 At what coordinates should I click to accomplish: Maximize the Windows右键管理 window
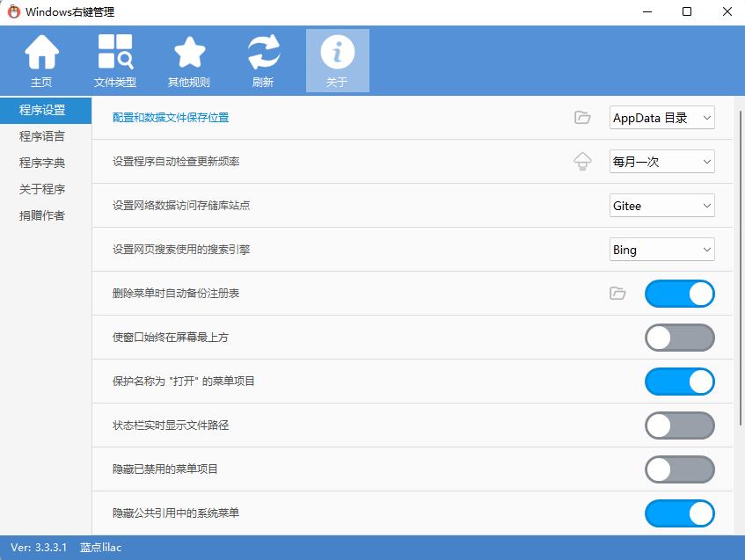(687, 12)
